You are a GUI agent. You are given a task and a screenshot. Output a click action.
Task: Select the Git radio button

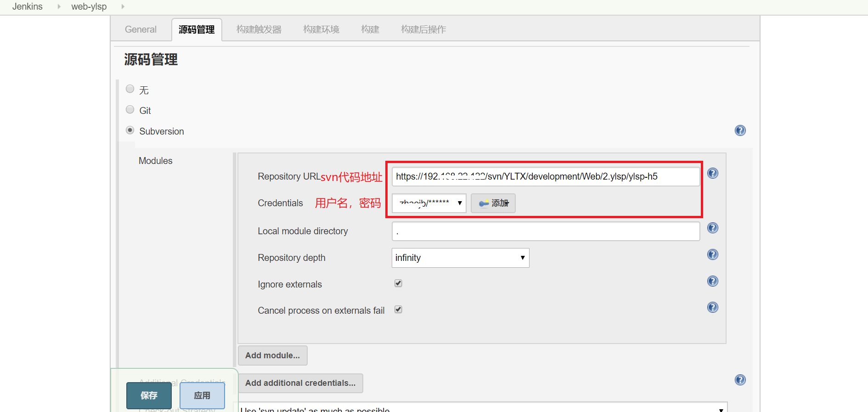[130, 109]
